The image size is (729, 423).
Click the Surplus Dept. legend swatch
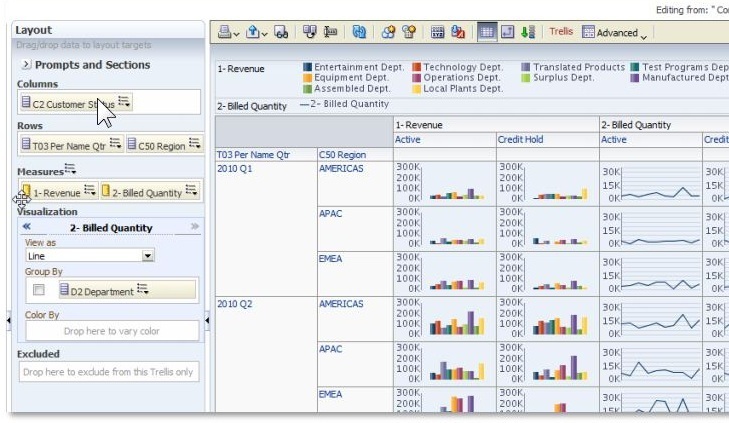pyautogui.click(x=526, y=78)
